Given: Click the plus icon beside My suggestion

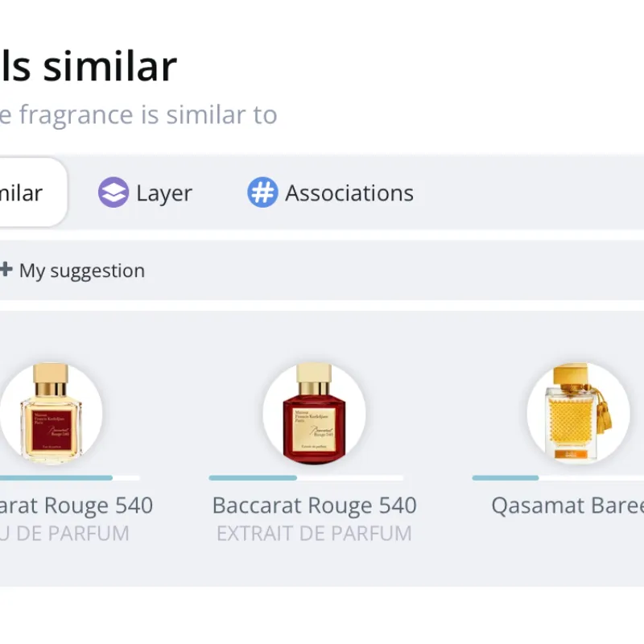Looking at the screenshot, I should point(6,270).
